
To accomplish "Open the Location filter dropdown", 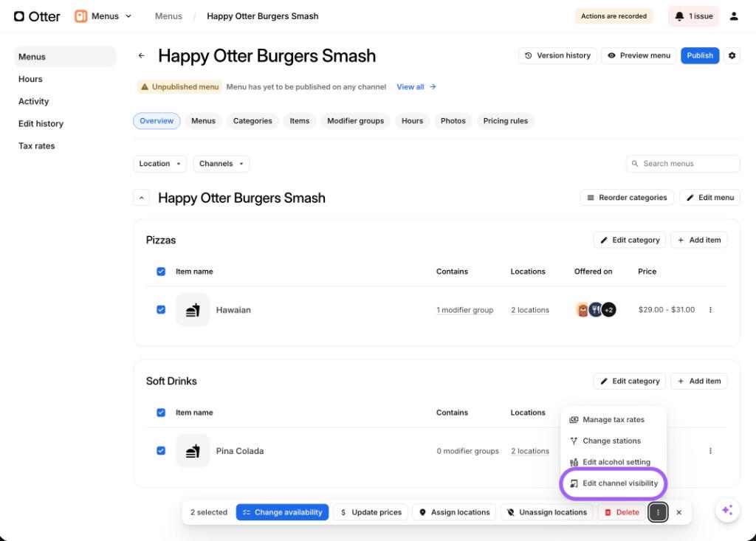I will tap(159, 164).
